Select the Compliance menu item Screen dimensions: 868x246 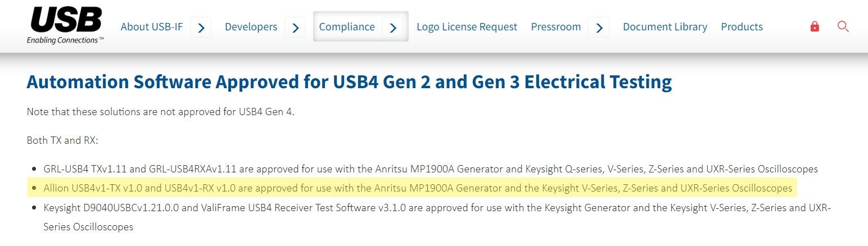347,27
